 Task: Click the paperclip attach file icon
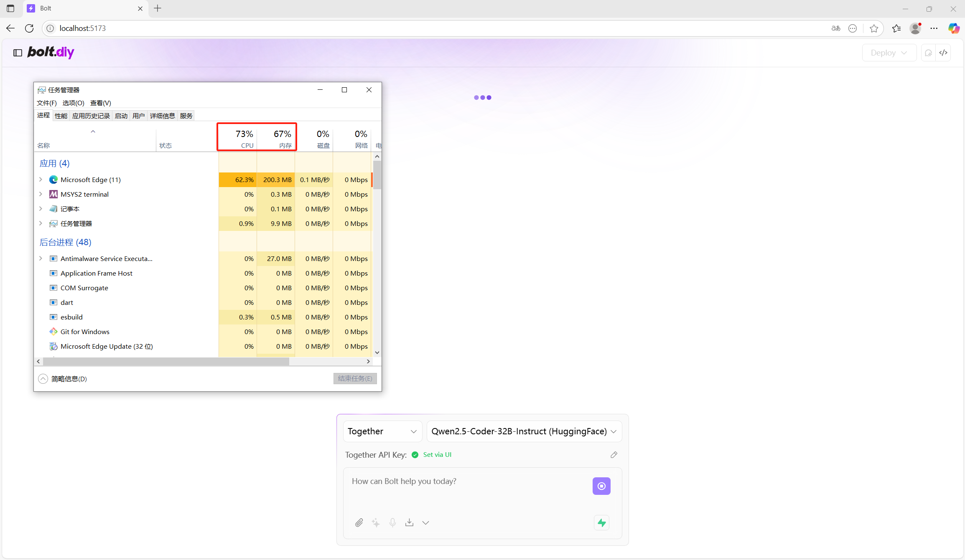pos(359,522)
